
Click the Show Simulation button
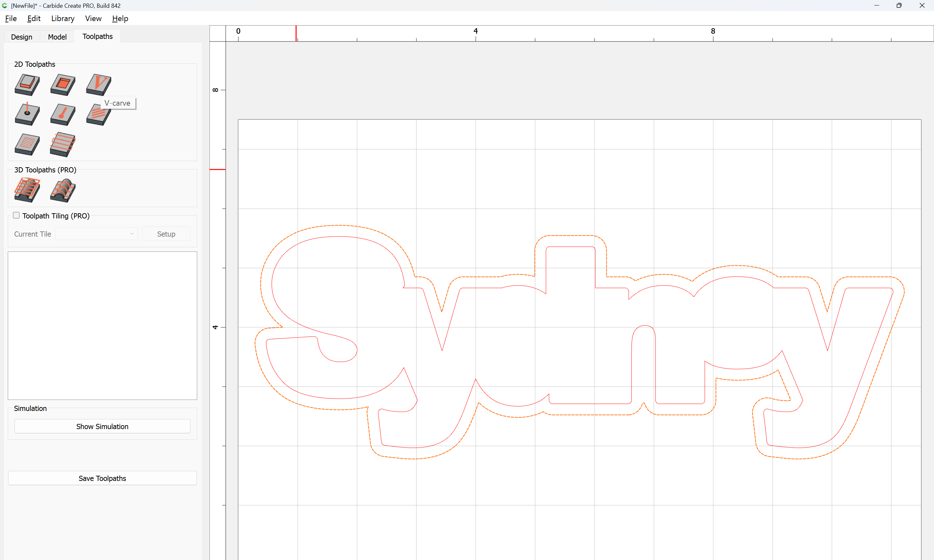pyautogui.click(x=102, y=426)
